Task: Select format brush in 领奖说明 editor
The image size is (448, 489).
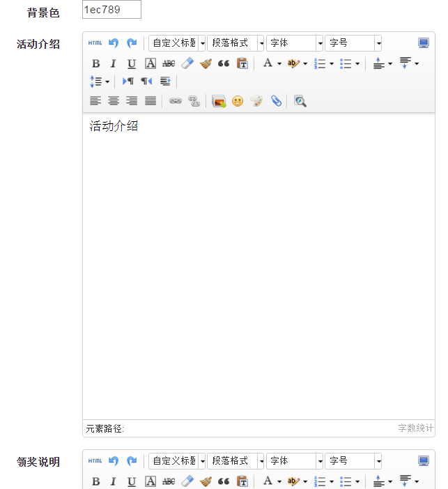Action: click(206, 481)
